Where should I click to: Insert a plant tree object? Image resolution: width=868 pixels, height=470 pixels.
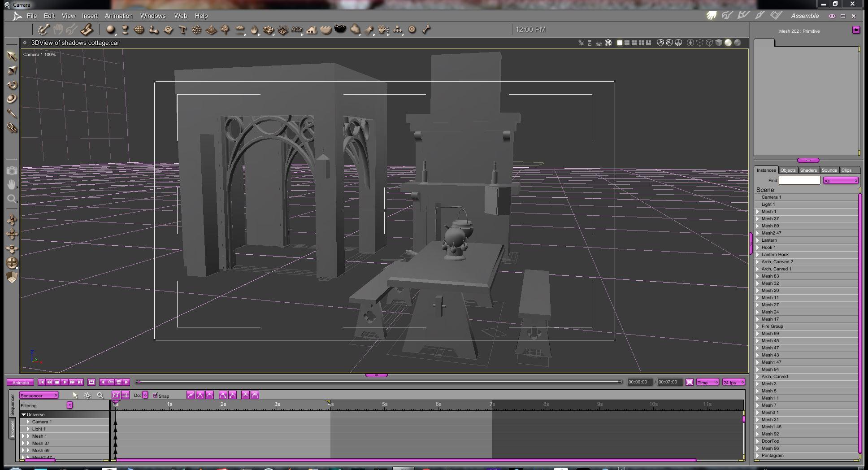point(226,30)
